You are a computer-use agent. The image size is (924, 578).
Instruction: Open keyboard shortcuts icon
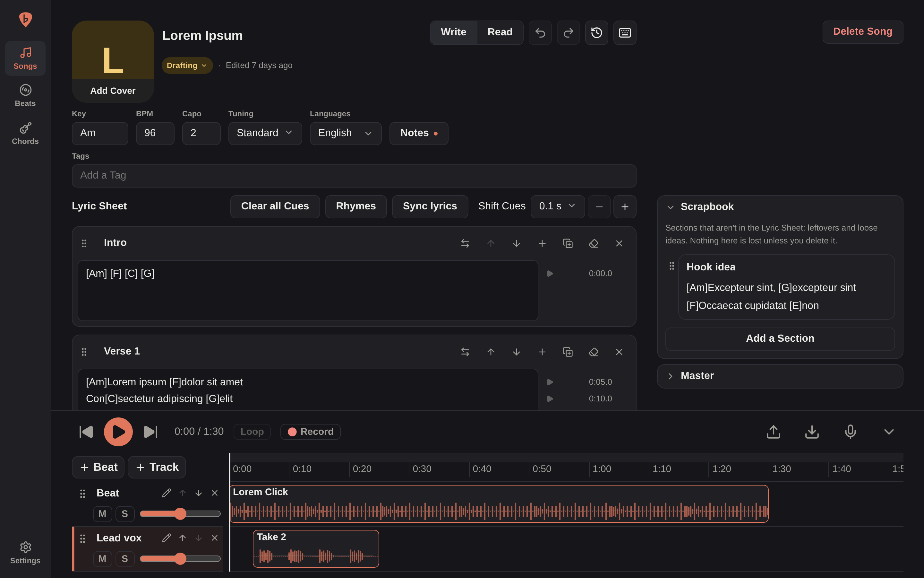625,32
